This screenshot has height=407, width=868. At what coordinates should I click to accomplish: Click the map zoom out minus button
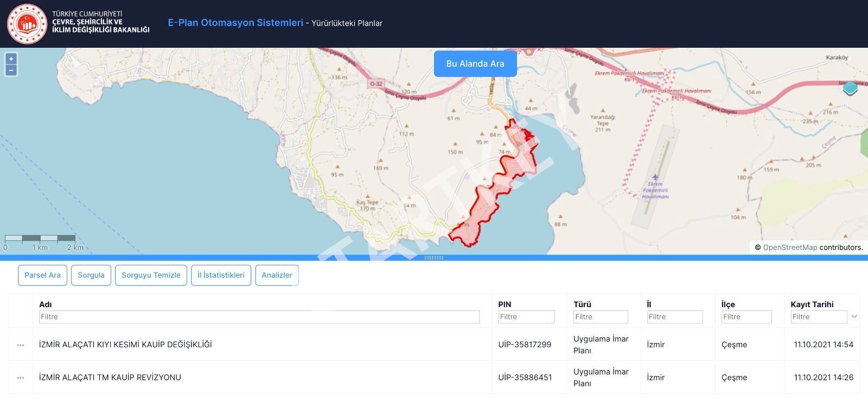pos(11,71)
